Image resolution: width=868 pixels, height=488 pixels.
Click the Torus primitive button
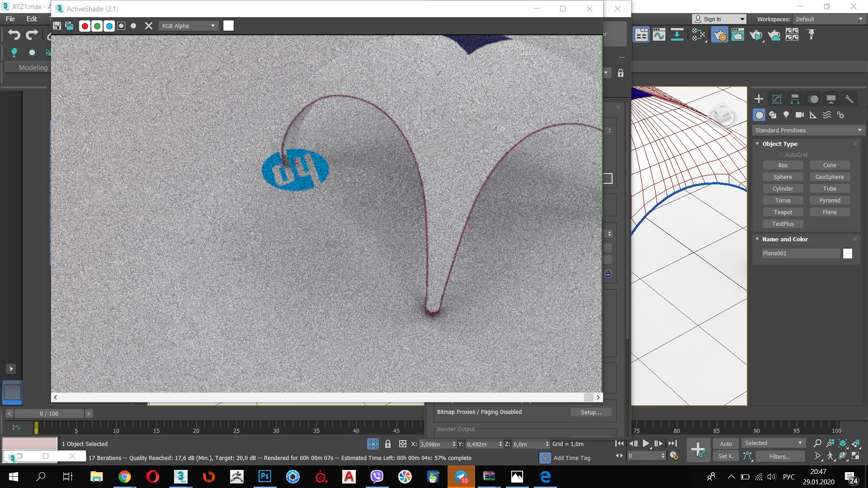pyautogui.click(x=783, y=201)
